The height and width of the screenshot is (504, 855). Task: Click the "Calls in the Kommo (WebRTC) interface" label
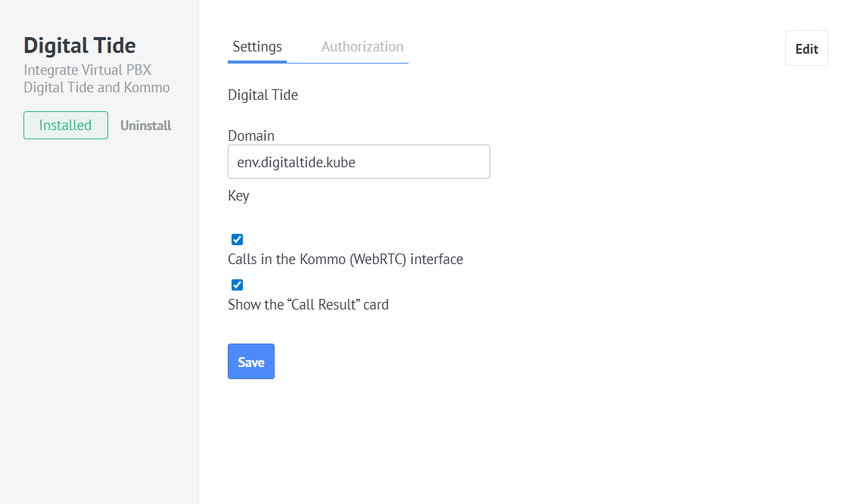(x=345, y=260)
